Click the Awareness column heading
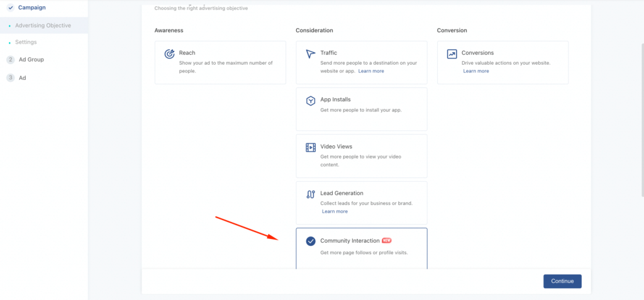Image resolution: width=644 pixels, height=300 pixels. coord(169,30)
